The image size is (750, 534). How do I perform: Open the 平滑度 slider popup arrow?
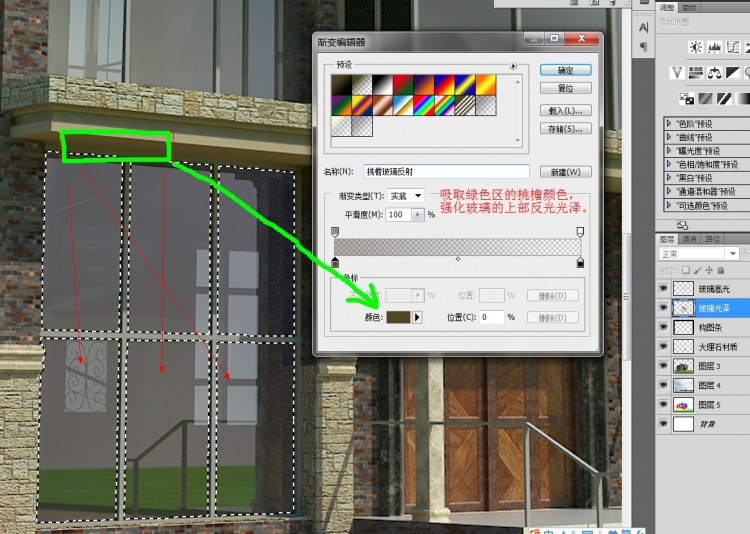[x=418, y=215]
